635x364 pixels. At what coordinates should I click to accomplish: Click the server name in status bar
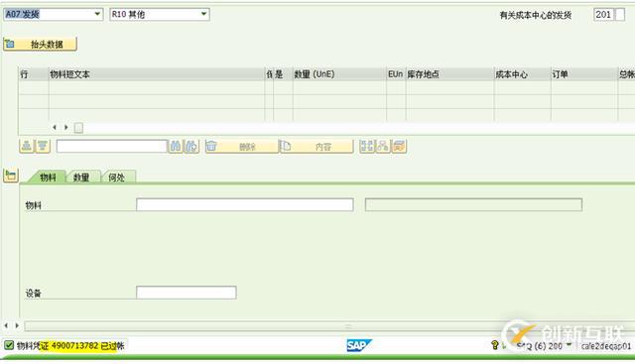606,346
